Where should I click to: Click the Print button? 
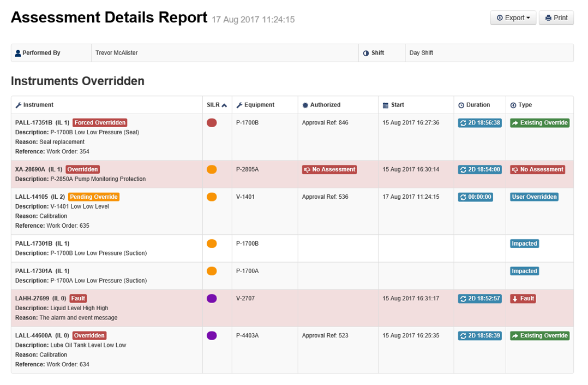(556, 18)
